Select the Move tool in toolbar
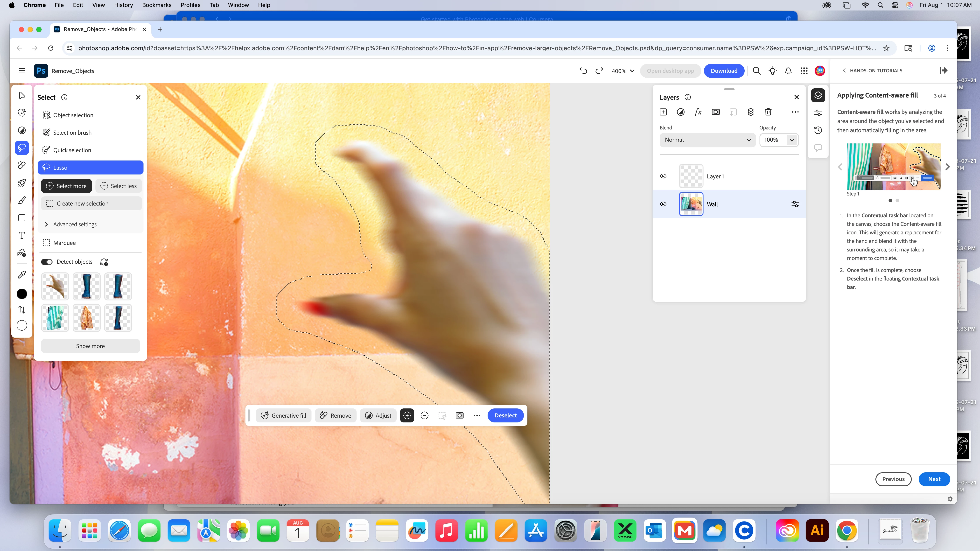 coord(22,96)
